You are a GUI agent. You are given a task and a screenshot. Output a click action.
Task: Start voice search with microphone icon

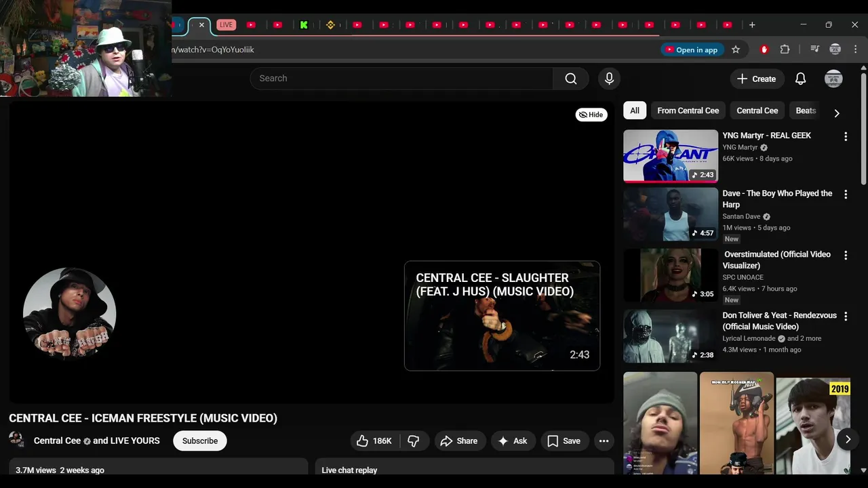tap(609, 79)
